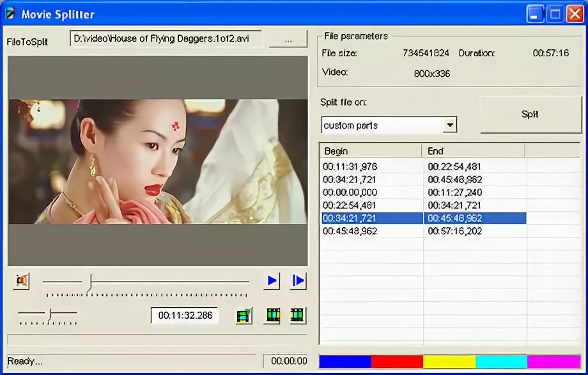Open the 'custom parts' dropdown arrow
588x375 pixels.
tap(449, 125)
